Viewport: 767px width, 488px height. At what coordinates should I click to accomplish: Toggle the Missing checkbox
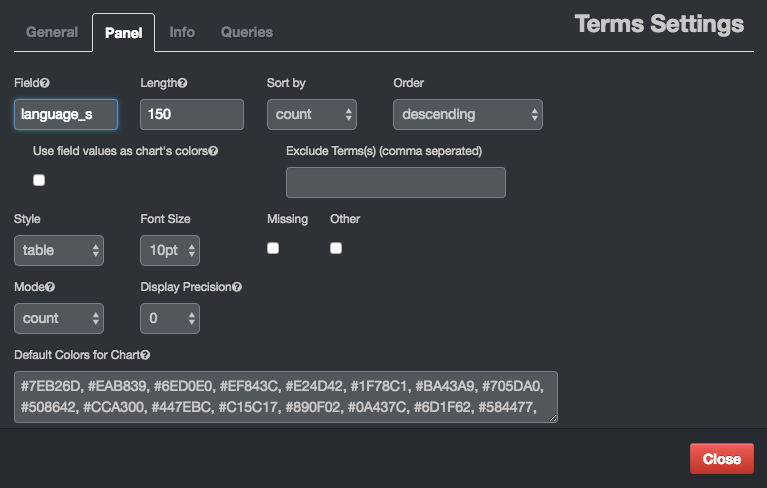273,248
